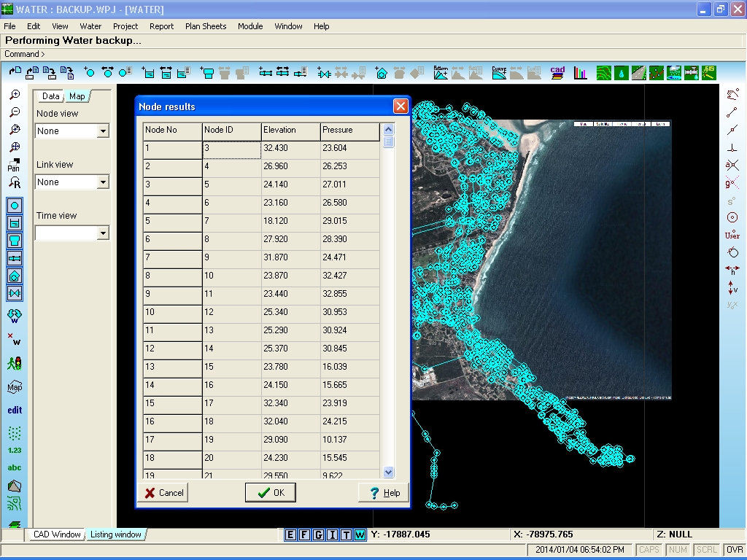The image size is (747, 560).
Task: Expand the Link view dropdown
Action: click(103, 182)
